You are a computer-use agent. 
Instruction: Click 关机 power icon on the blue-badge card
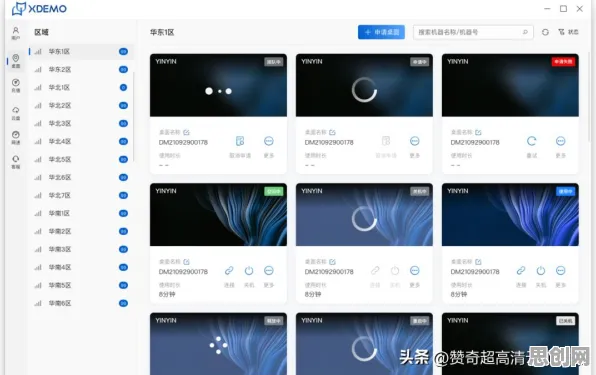(x=541, y=271)
